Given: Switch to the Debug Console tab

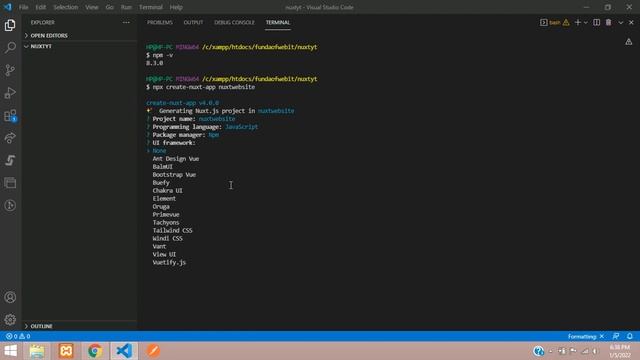Looking at the screenshot, I should point(234,22).
